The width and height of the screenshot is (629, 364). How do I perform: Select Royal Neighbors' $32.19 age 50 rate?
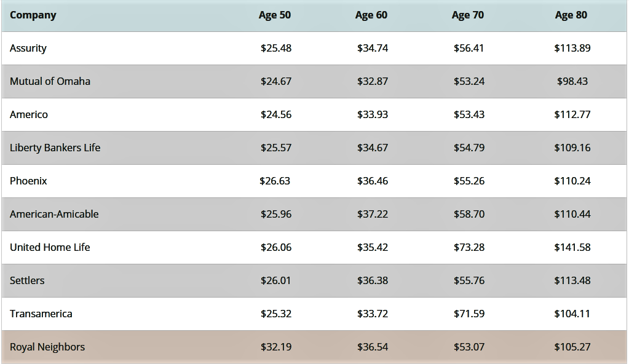pyautogui.click(x=276, y=347)
